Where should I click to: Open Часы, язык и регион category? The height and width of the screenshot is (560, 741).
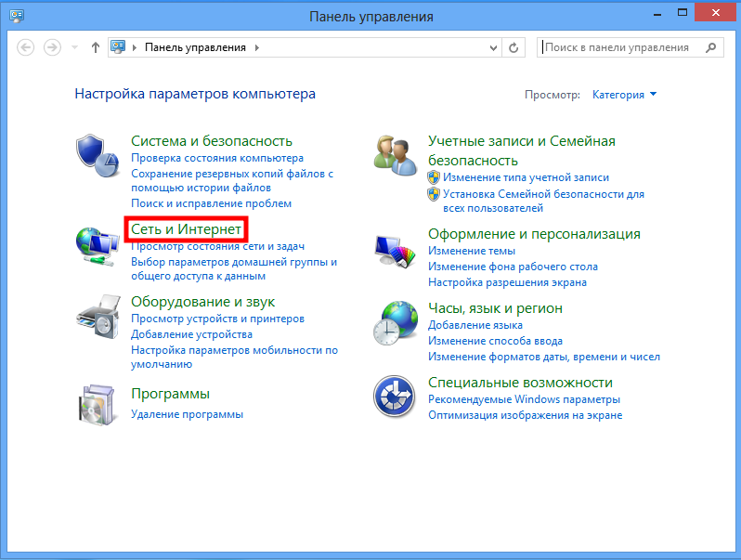click(495, 308)
